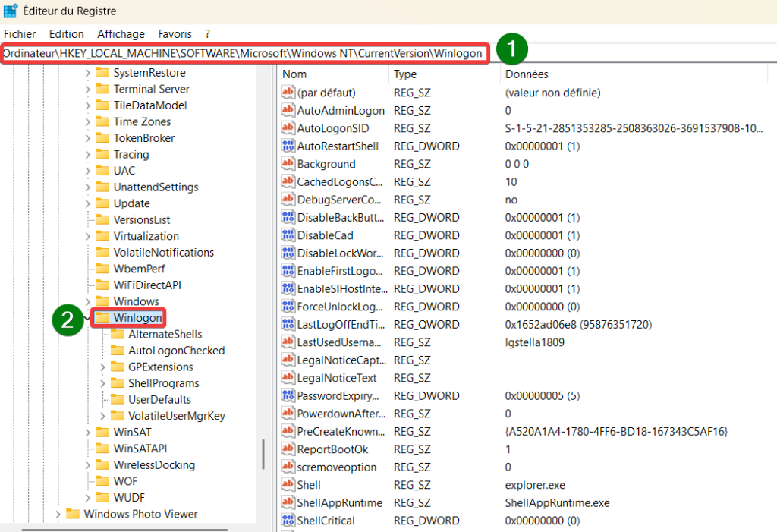This screenshot has width=777, height=532.
Task: Click the string icon of ReportBootOk
Action: click(288, 449)
